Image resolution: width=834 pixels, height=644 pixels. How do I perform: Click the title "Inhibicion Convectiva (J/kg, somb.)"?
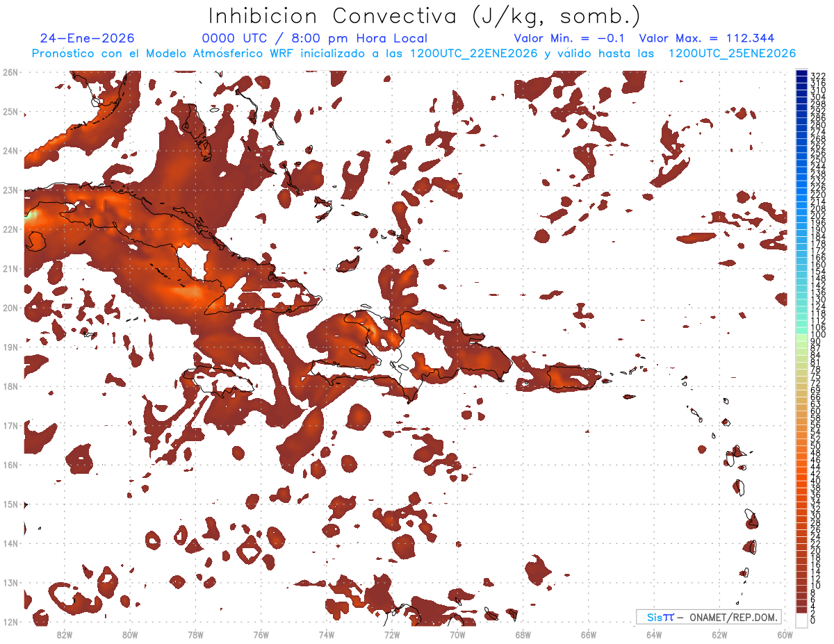(425, 16)
